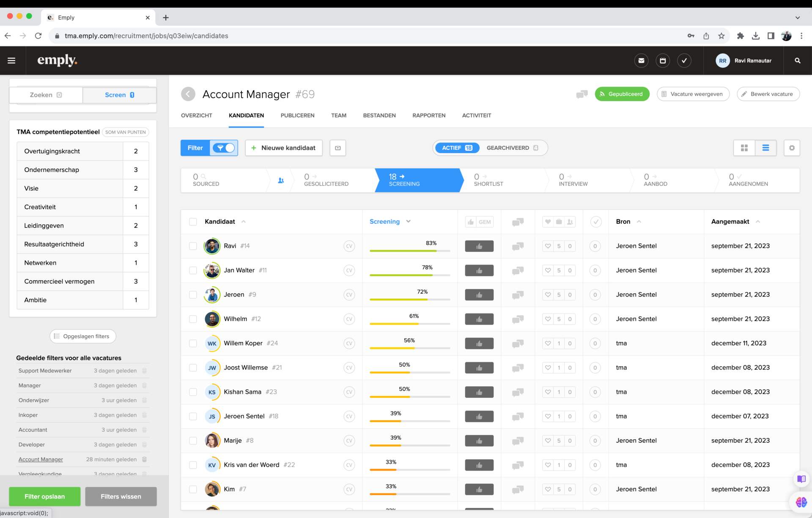812x518 pixels.
Task: Check the checkbox for Jeroen #9
Action: tap(193, 295)
